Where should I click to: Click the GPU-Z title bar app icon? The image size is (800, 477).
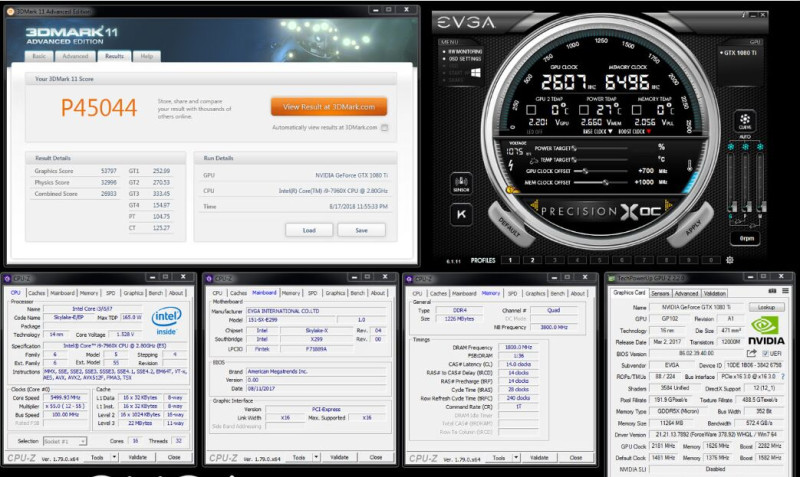pos(612,278)
